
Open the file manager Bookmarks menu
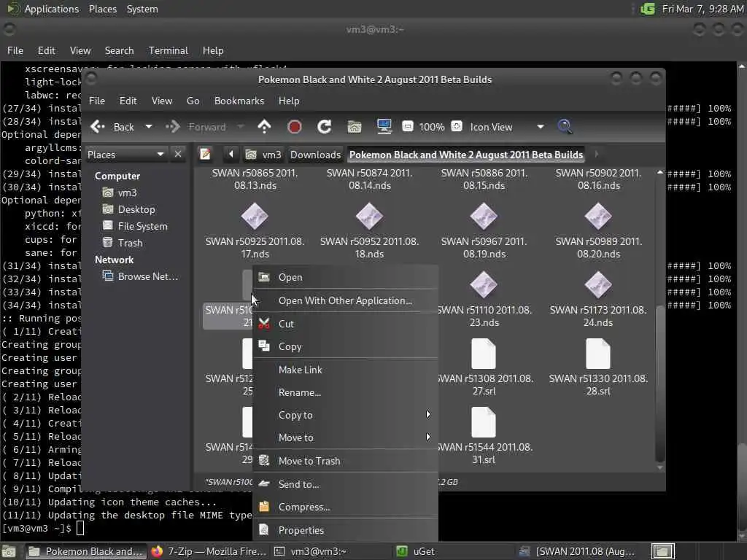point(239,101)
